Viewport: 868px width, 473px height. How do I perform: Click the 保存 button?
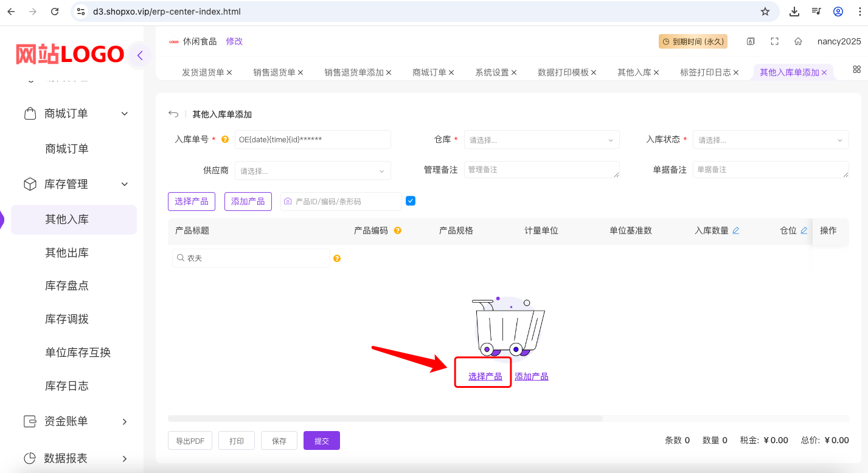pos(279,441)
